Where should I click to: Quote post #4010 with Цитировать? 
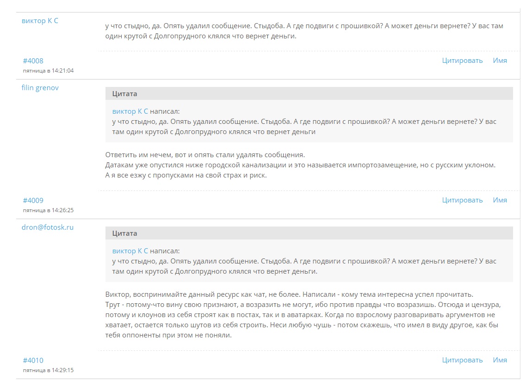[x=462, y=360]
